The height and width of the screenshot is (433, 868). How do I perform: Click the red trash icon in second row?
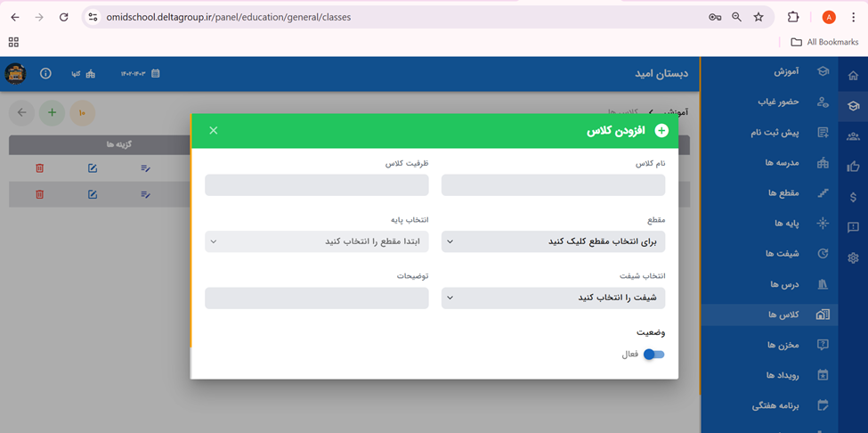[39, 194]
